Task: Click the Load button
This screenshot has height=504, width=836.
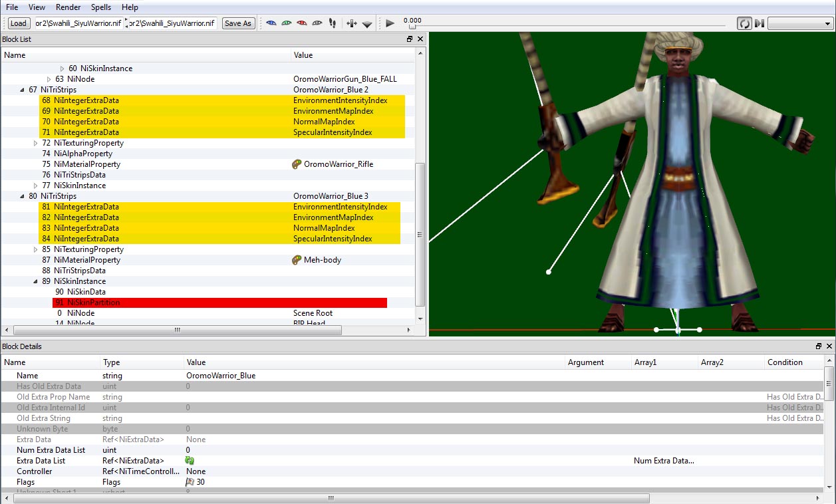Action: 19,23
